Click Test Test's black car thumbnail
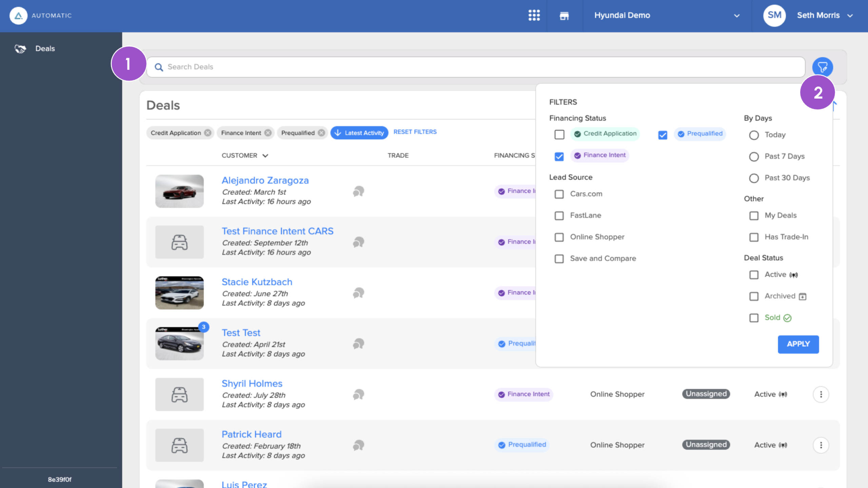Image resolution: width=868 pixels, height=488 pixels. 179,344
